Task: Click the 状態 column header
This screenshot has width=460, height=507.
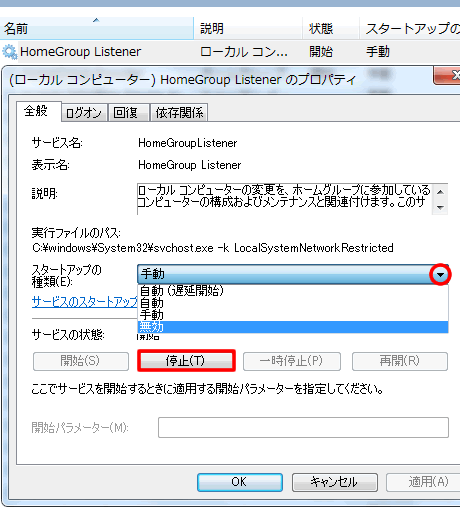Action: click(x=331, y=28)
